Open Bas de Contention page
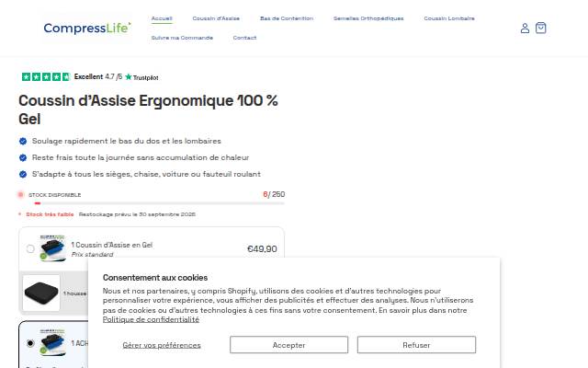 click(287, 18)
